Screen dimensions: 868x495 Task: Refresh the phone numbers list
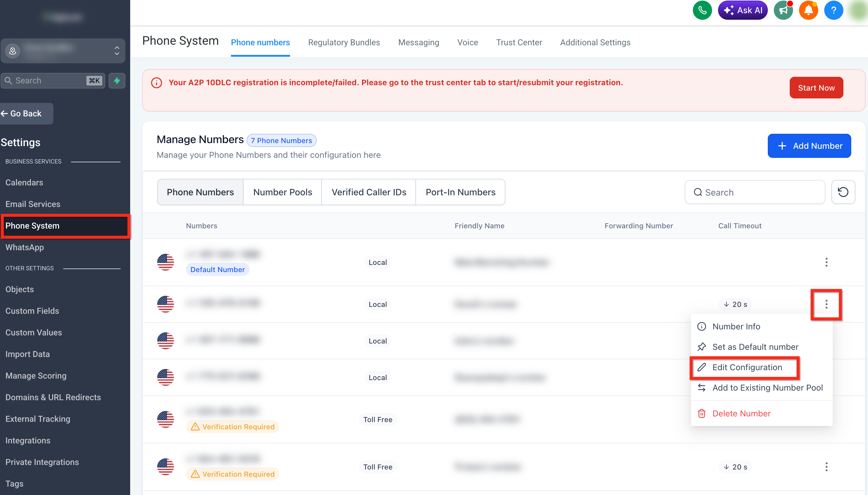pos(843,192)
